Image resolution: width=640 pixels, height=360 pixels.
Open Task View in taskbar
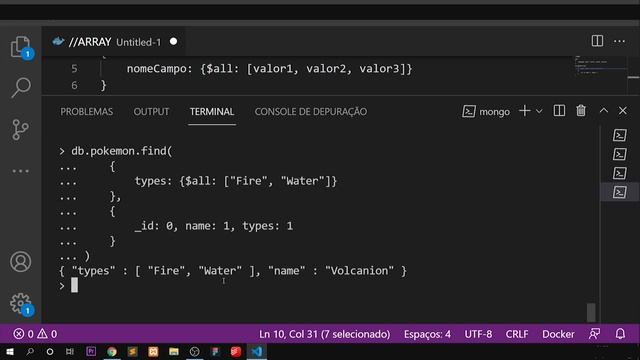pos(70,351)
